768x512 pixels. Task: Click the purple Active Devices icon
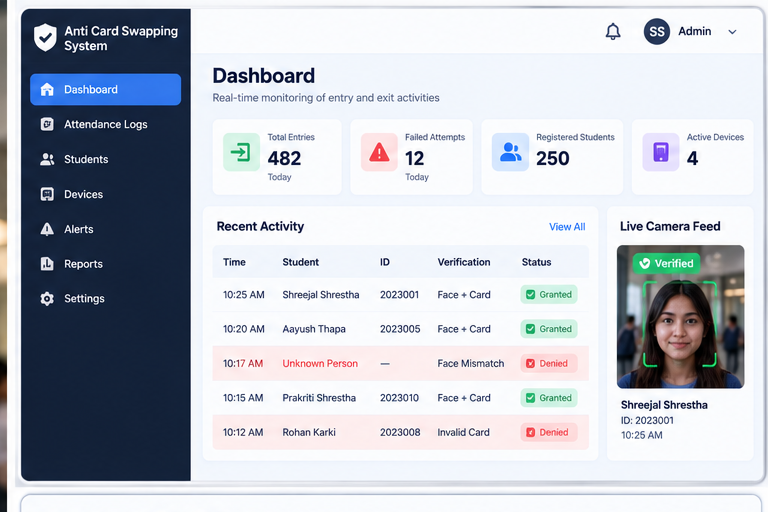661,152
